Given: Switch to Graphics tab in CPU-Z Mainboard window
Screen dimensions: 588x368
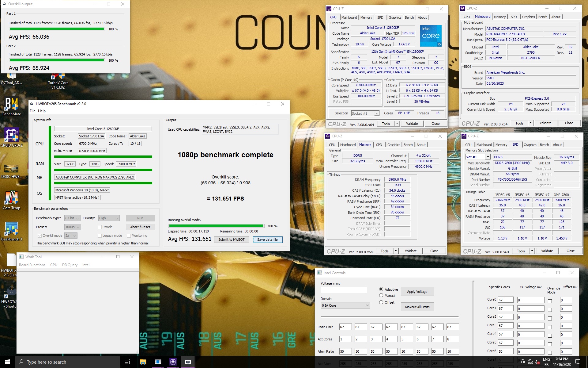Looking at the screenshot, I should coord(528,17).
